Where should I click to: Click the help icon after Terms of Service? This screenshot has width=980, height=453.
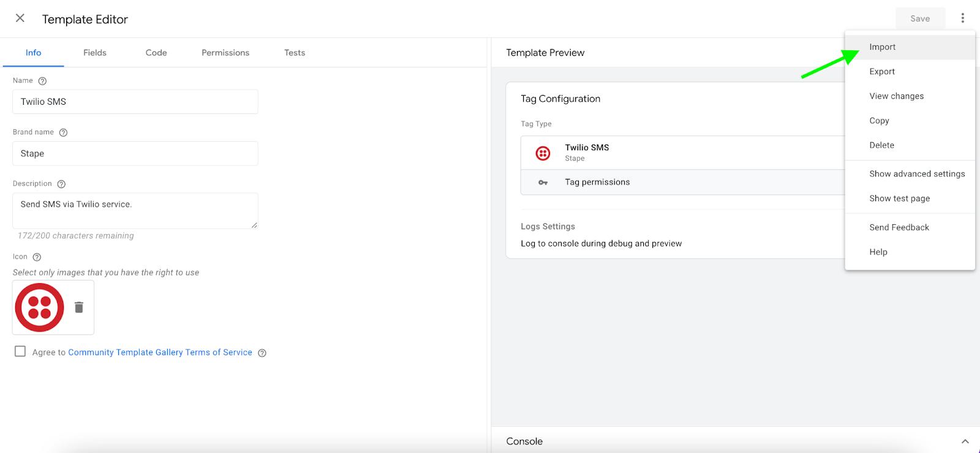(x=262, y=353)
